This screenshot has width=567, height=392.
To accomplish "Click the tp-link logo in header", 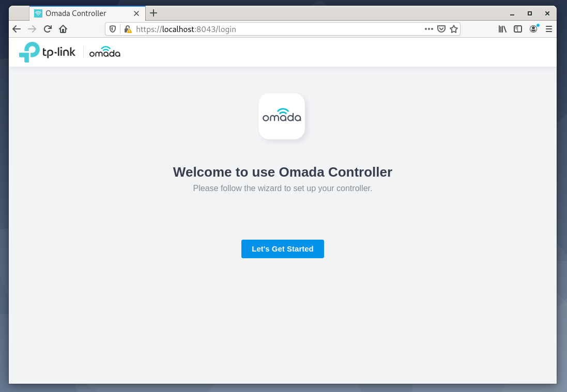I will click(48, 52).
